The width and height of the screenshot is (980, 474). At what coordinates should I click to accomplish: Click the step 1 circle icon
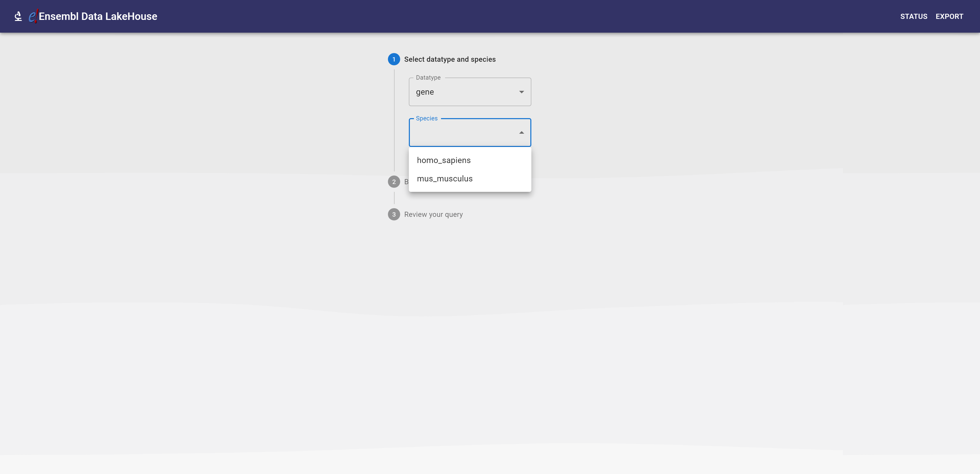[x=394, y=59]
